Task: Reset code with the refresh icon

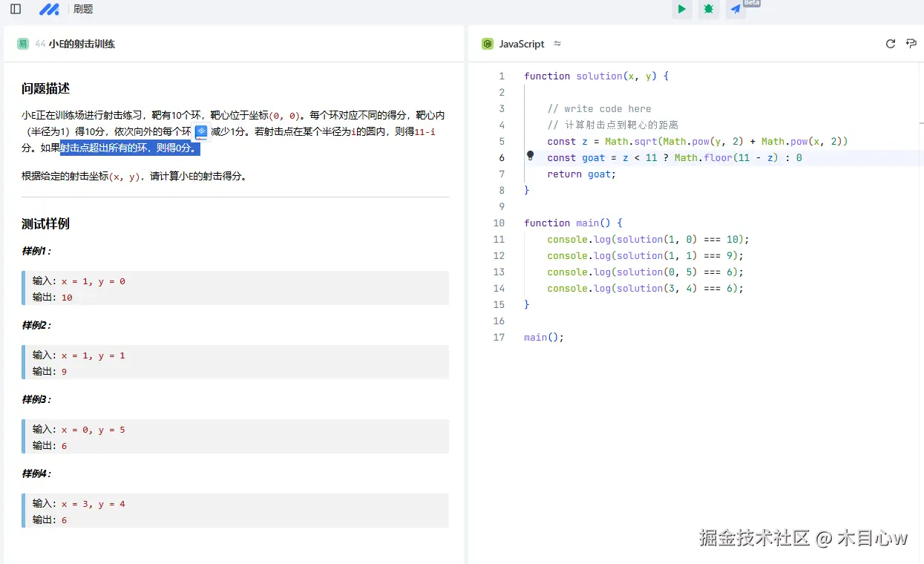Action: [891, 44]
